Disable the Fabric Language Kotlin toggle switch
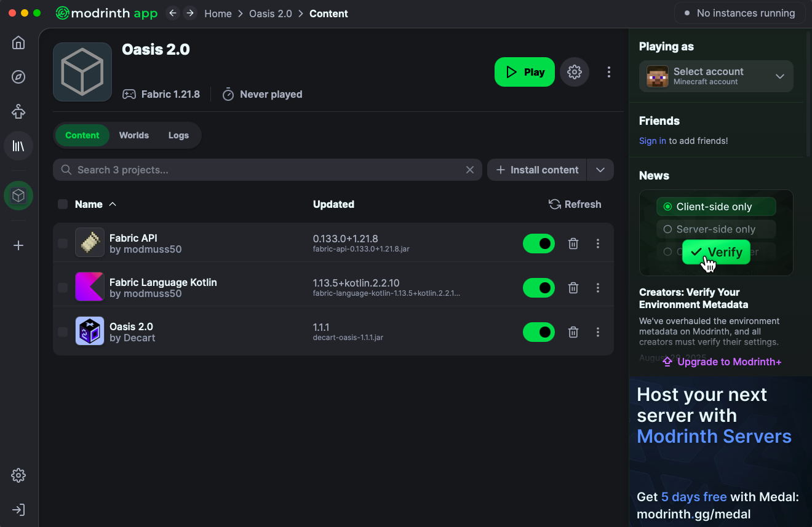This screenshot has width=812, height=527. [x=539, y=288]
